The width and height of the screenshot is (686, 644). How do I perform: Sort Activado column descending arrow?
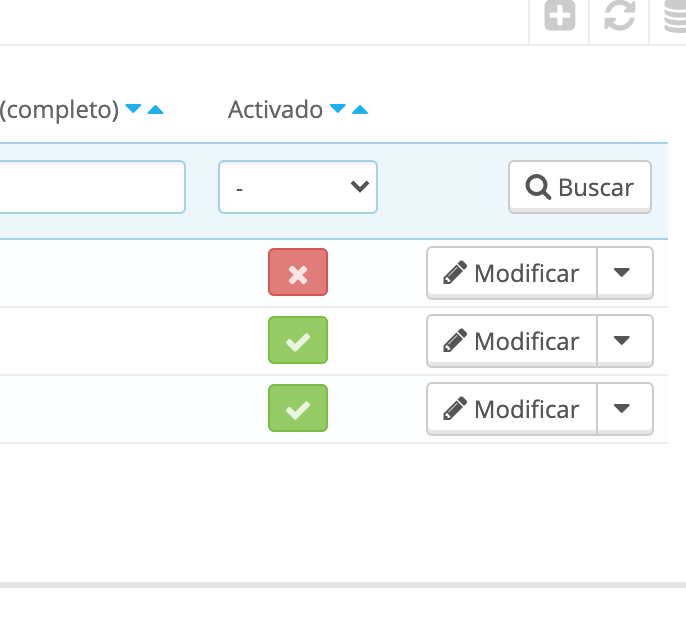pos(338,109)
